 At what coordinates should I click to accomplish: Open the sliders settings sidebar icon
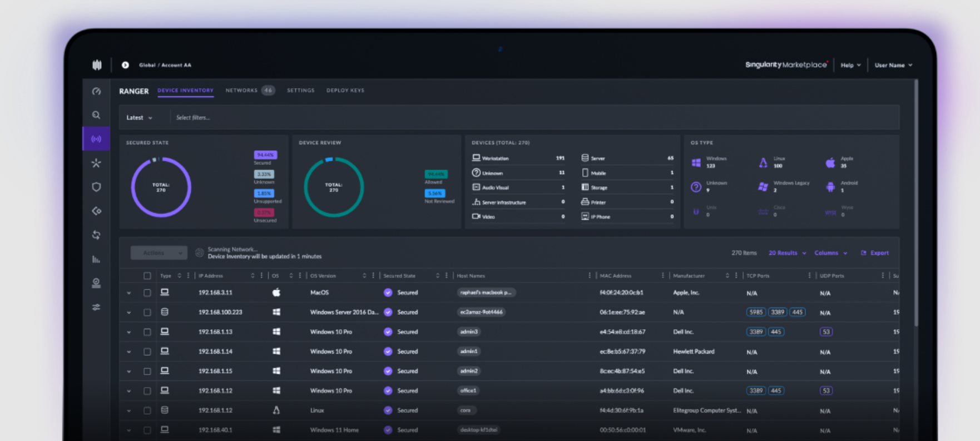[96, 307]
